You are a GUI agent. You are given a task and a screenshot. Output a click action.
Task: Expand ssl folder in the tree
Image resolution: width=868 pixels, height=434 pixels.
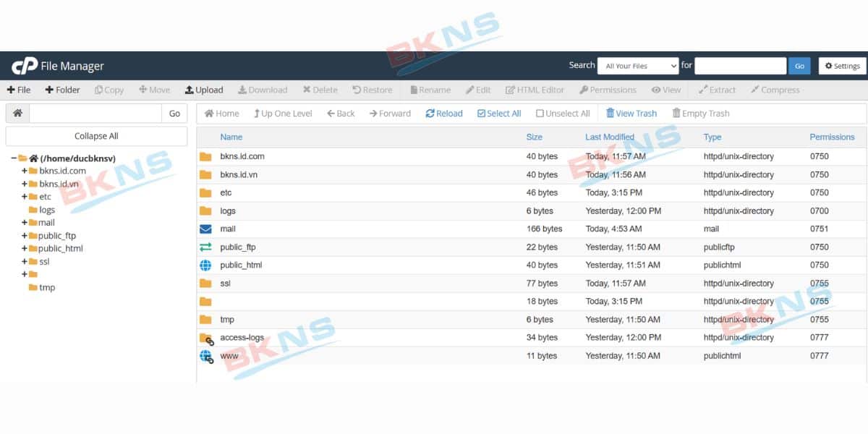click(25, 262)
